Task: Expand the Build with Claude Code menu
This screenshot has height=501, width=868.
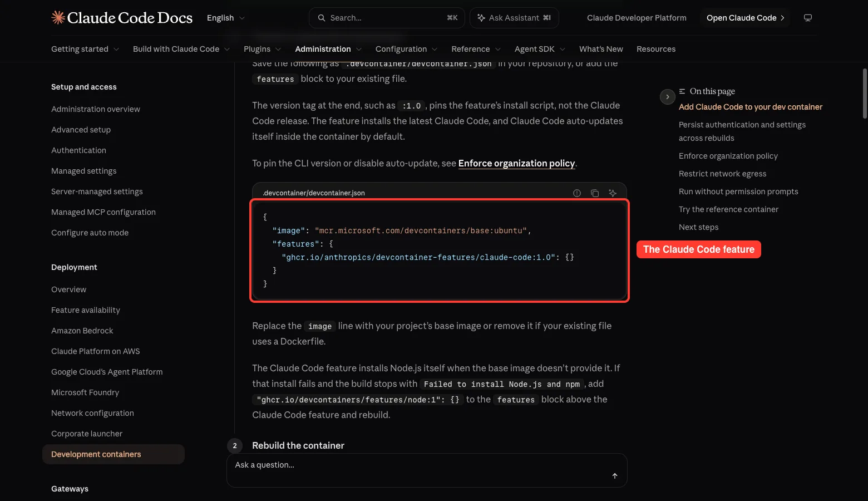Action: pos(181,49)
